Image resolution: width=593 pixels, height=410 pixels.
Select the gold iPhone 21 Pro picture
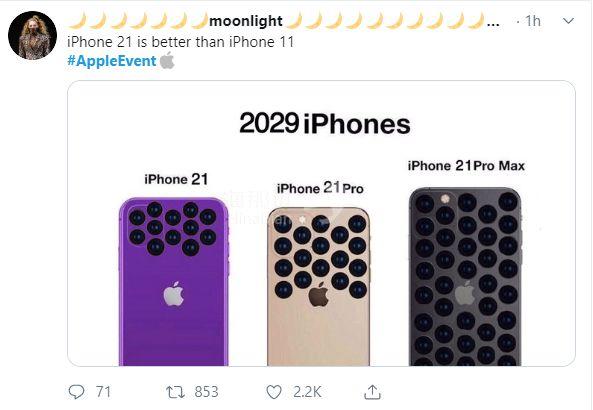pyautogui.click(x=318, y=287)
